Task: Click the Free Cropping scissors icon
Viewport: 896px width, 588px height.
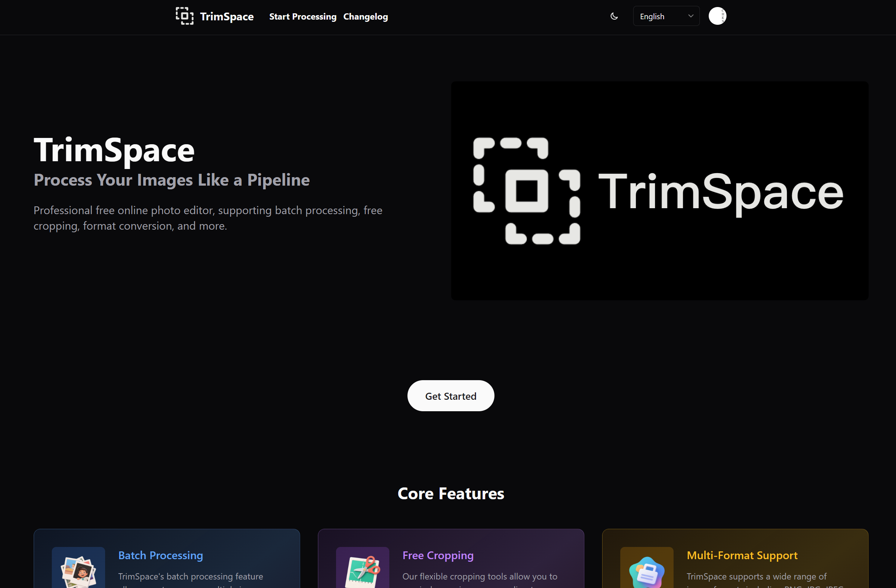Action: pos(362,570)
